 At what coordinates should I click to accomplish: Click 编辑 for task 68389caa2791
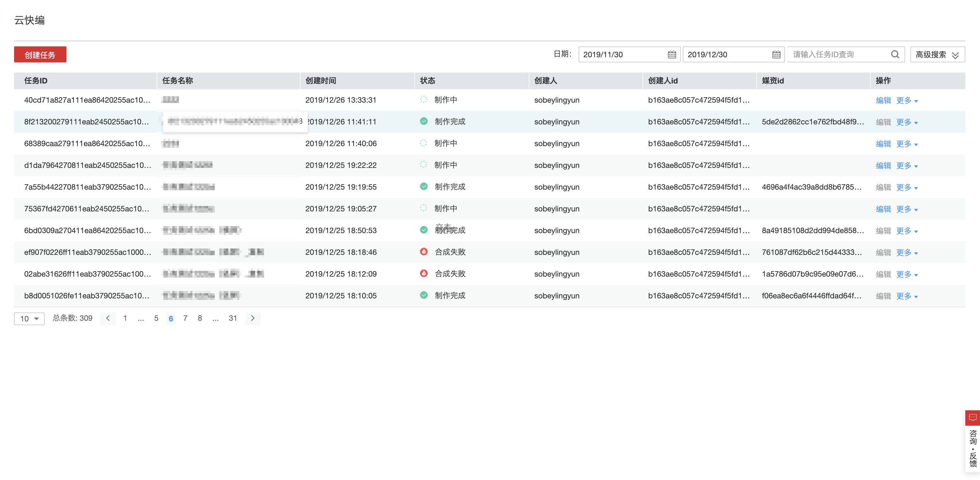coord(883,144)
